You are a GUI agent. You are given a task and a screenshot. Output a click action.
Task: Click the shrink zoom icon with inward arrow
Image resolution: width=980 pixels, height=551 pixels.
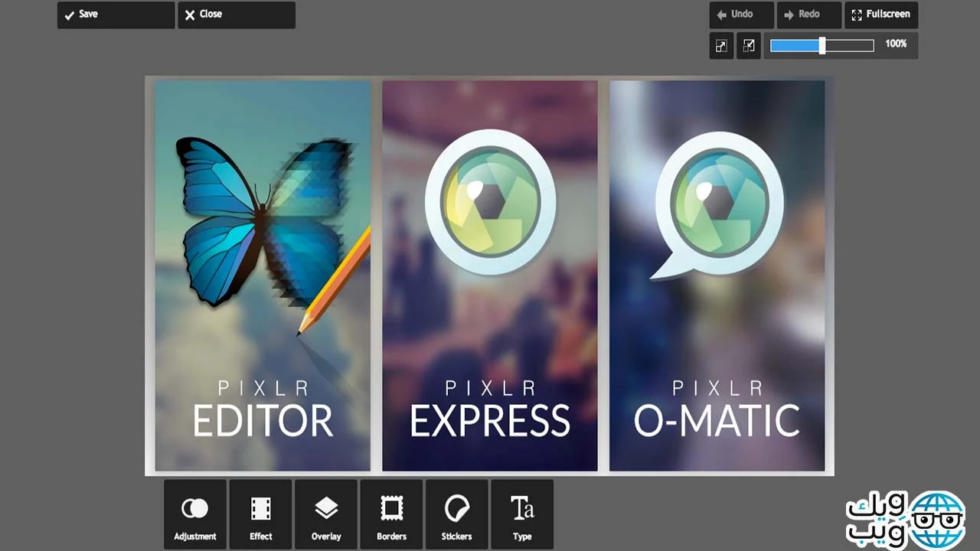[x=749, y=46]
